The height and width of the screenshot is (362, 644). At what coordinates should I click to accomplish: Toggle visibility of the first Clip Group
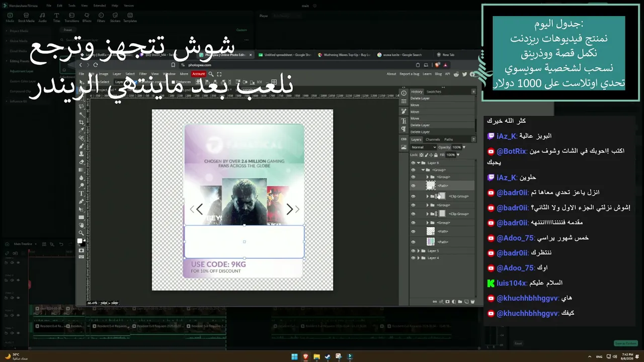click(x=413, y=196)
